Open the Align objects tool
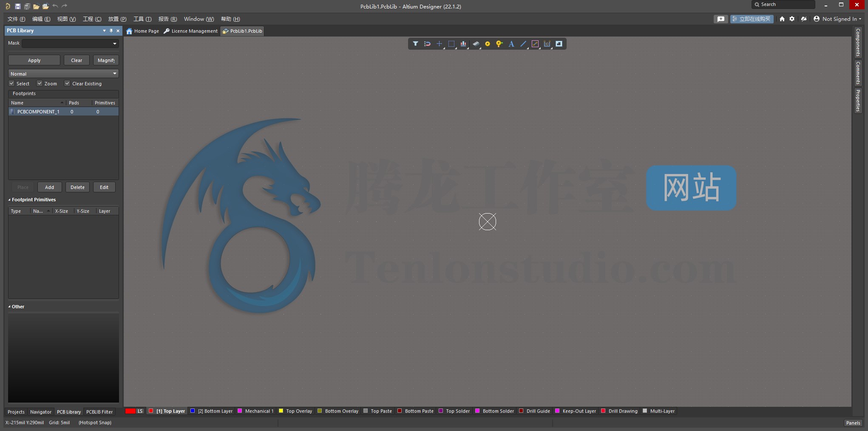This screenshot has height=431, width=868. [x=463, y=44]
